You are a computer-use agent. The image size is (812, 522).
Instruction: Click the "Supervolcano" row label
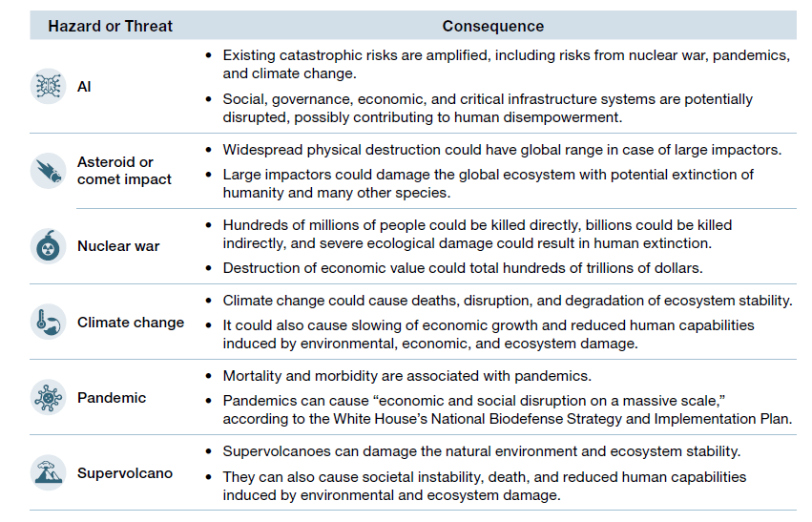point(125,472)
